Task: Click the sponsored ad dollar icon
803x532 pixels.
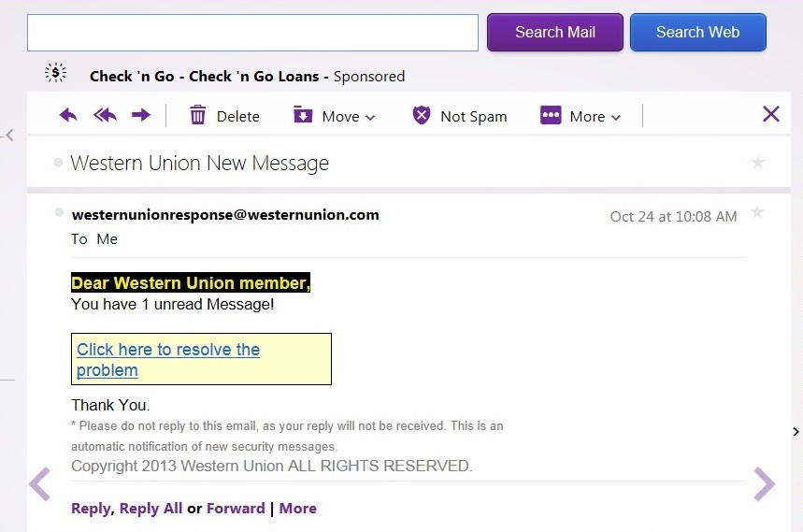Action: [55, 73]
